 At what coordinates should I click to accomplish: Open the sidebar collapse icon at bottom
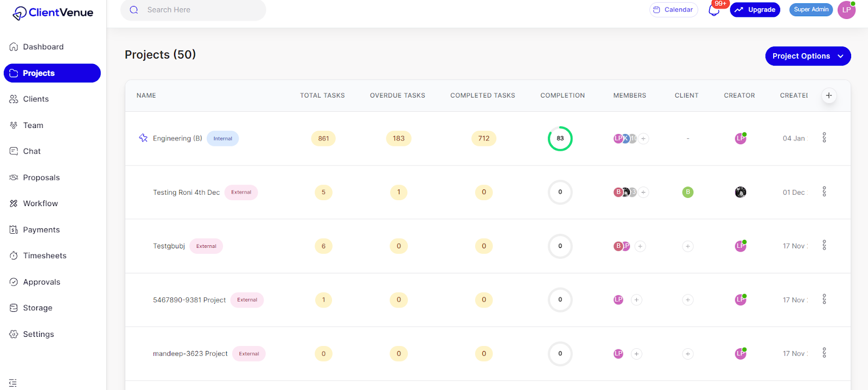pyautogui.click(x=13, y=383)
